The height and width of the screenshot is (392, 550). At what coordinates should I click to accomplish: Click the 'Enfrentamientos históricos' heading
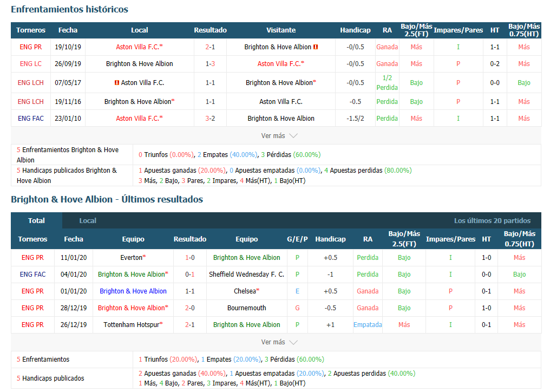[69, 10]
